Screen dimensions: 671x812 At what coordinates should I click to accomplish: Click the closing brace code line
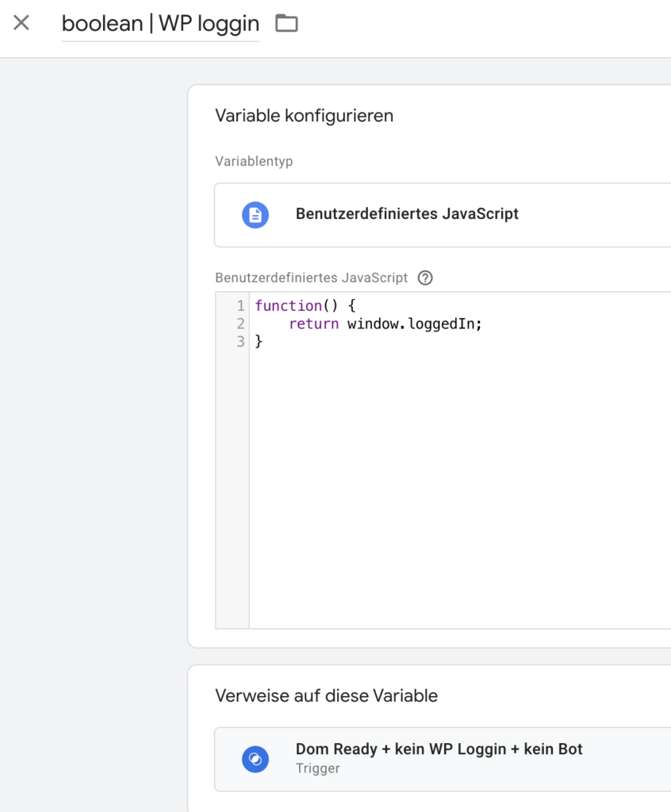click(259, 342)
